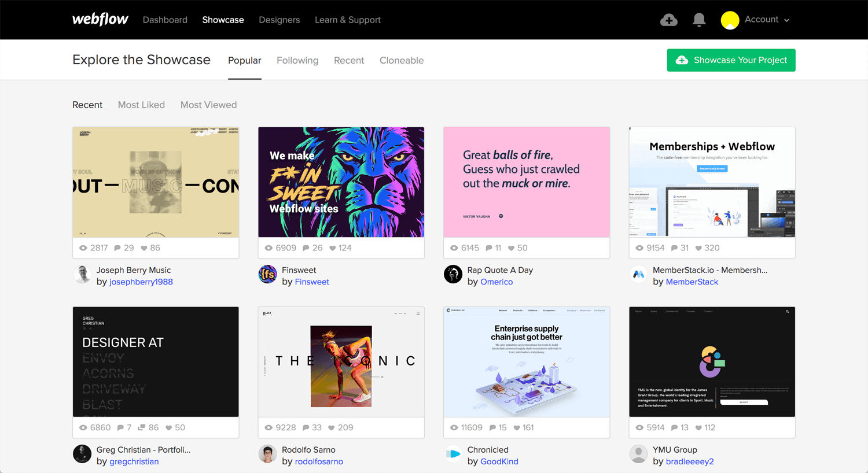The image size is (868, 473).
Task: Switch to the Cloneable tab
Action: [402, 60]
